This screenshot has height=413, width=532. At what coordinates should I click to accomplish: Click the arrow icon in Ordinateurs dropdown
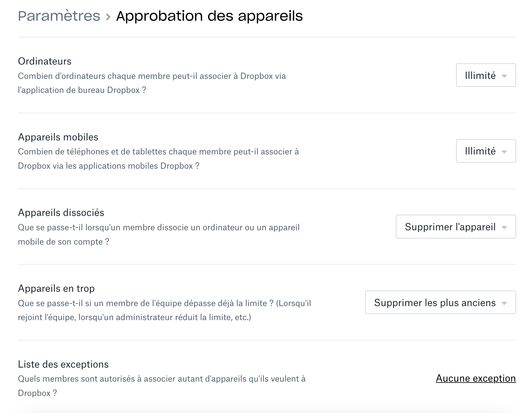pyautogui.click(x=504, y=76)
